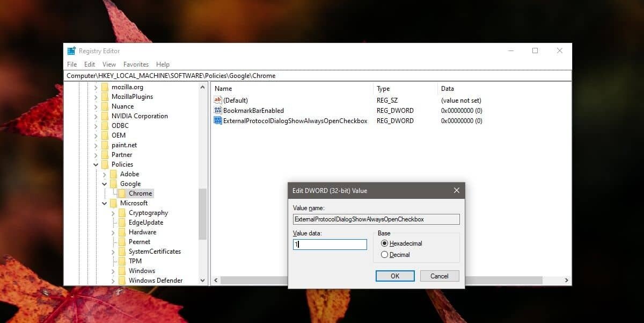Viewport: 644px width, 323px height.
Task: Open the Help menu
Action: pos(163,64)
